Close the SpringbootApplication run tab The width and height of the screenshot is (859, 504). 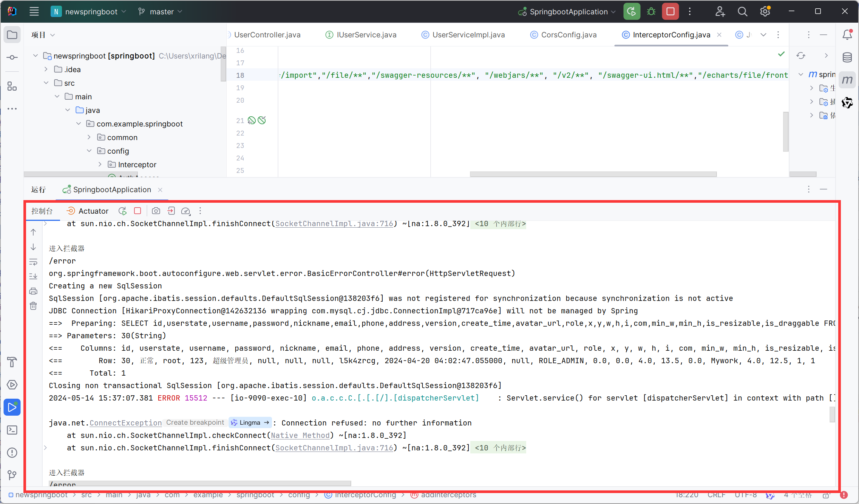tap(160, 190)
